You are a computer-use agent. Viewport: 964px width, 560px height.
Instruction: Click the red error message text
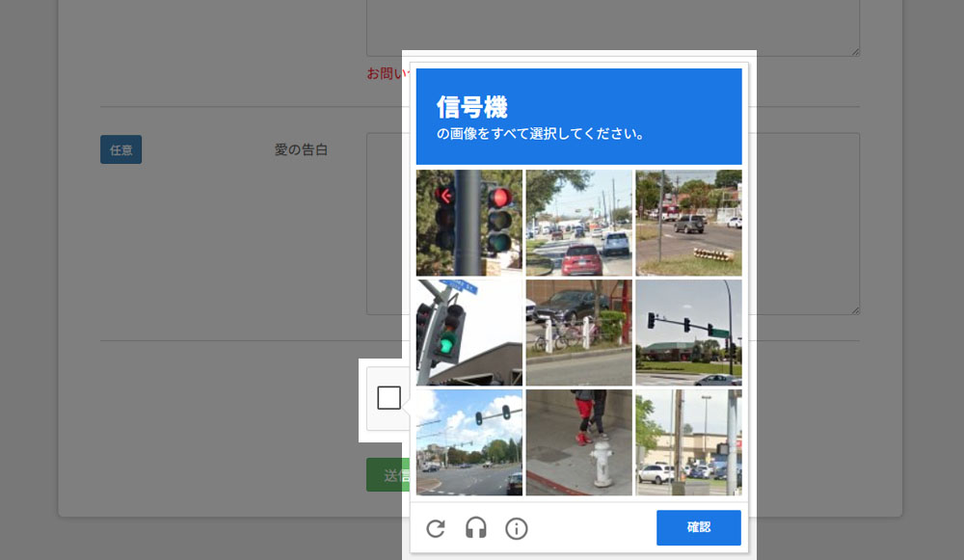pyautogui.click(x=384, y=73)
